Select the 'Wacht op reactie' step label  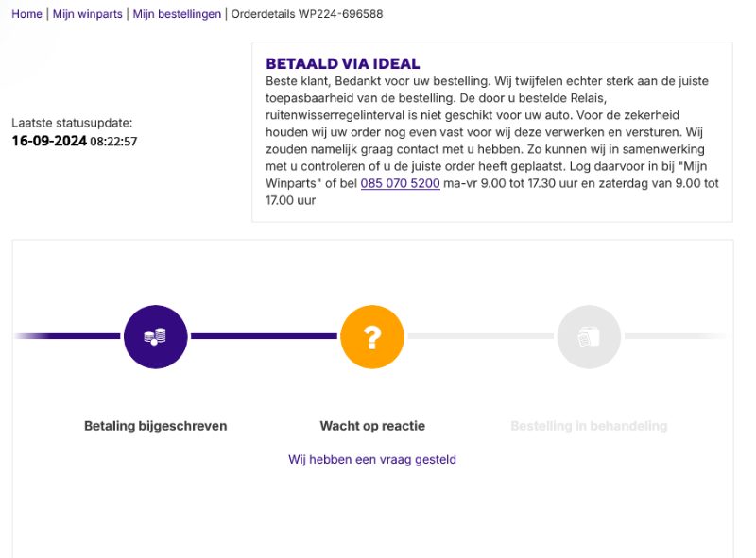[x=372, y=426]
